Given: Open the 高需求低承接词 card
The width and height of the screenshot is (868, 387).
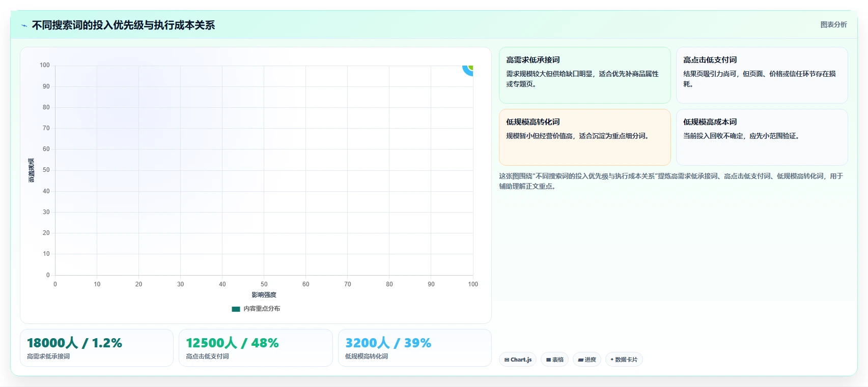Looking at the screenshot, I should click(x=585, y=75).
